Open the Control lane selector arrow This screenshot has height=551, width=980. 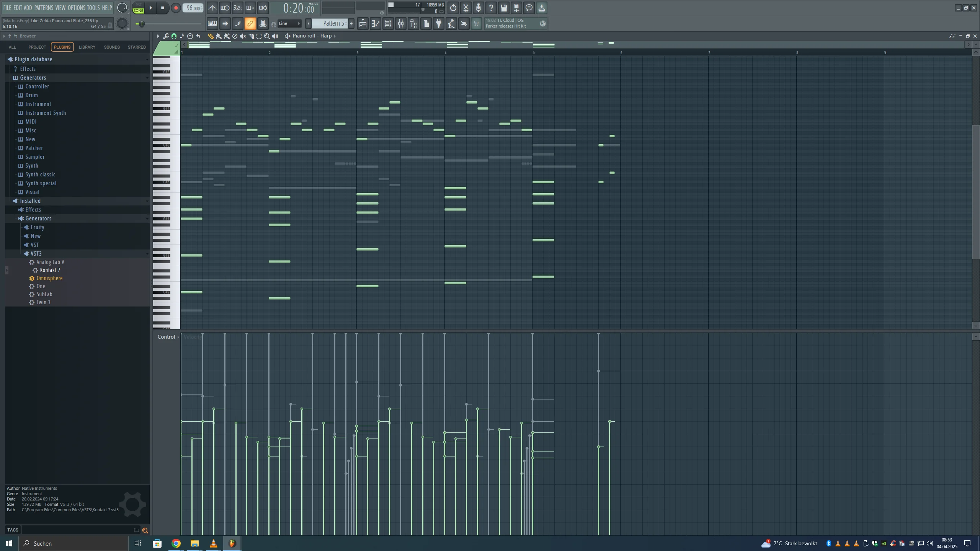178,337
